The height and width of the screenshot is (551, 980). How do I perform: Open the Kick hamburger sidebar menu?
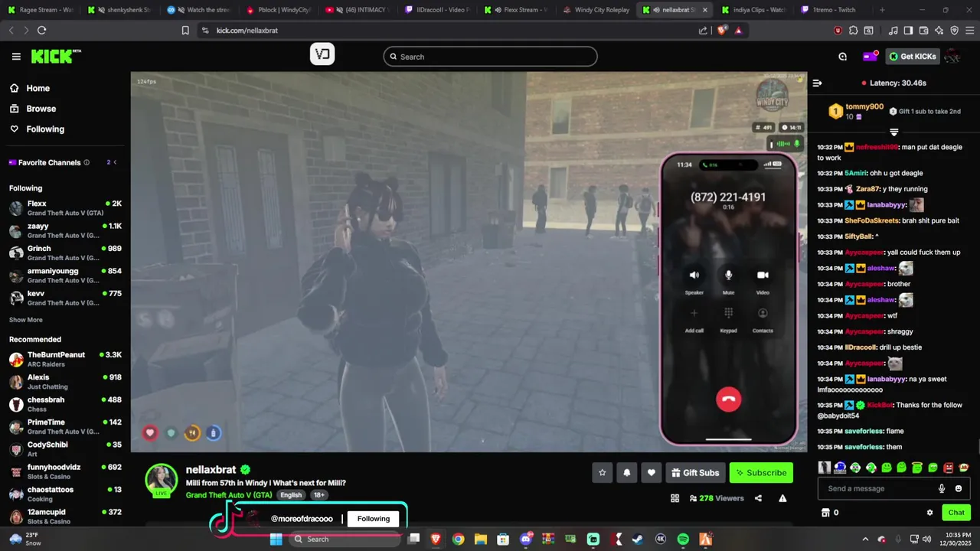(16, 57)
